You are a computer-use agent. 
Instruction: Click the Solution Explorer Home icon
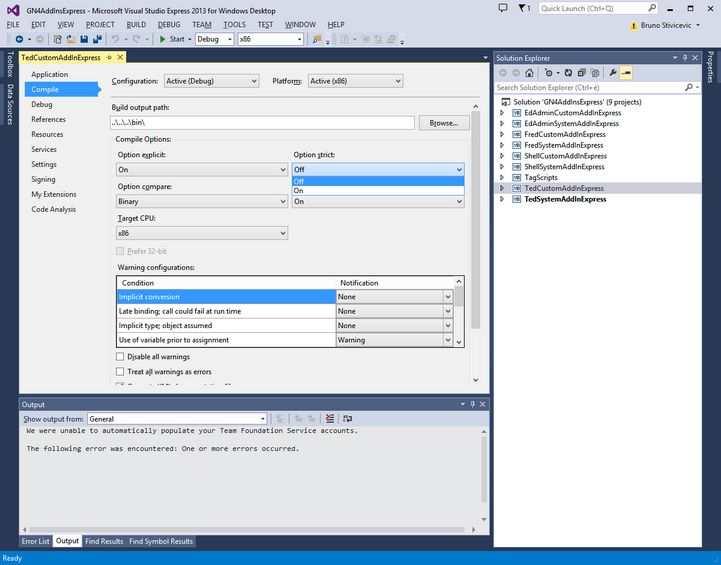point(529,73)
